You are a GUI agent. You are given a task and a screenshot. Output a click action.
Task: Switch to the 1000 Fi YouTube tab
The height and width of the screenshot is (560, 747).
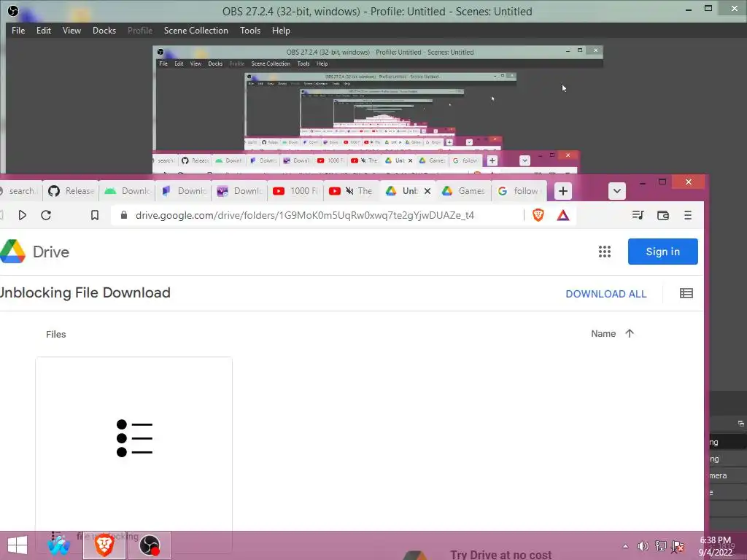pyautogui.click(x=295, y=191)
